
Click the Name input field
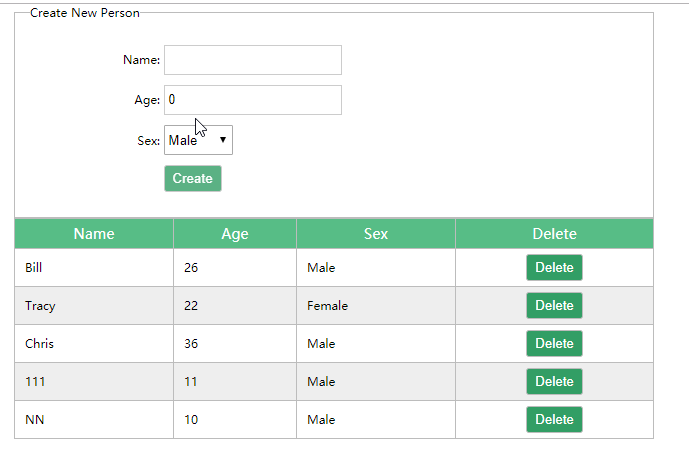point(253,60)
